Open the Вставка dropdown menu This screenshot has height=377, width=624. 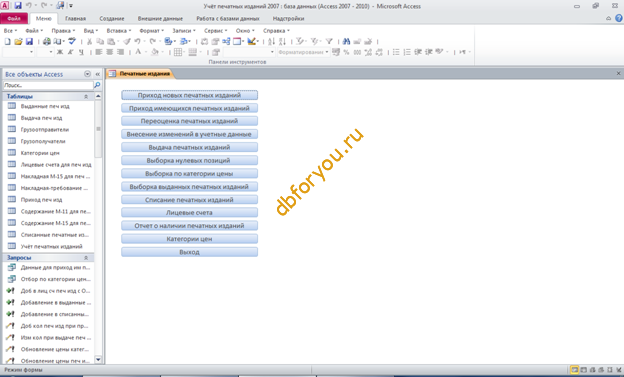(x=119, y=31)
